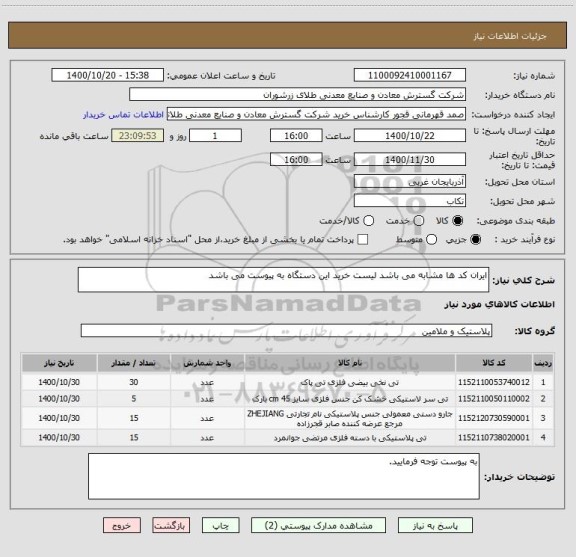The image size is (576, 557).
Task: Select the متوسط purchase type radio
Action: (432, 240)
